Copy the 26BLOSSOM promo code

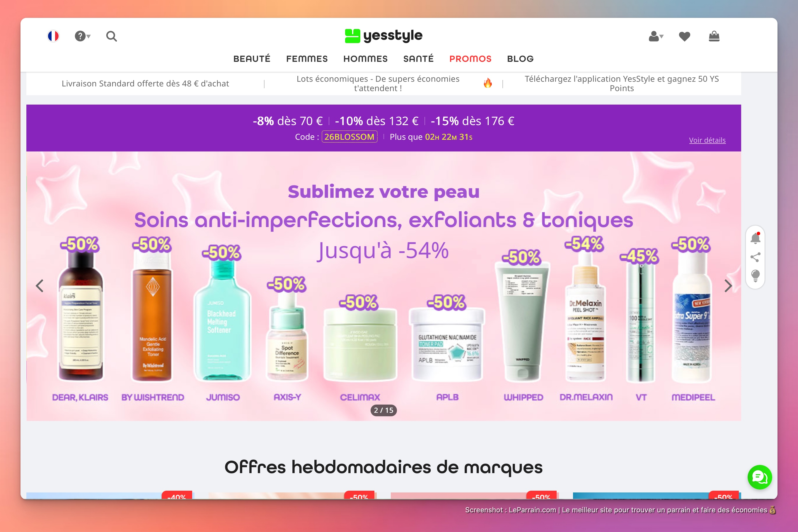[x=349, y=137]
